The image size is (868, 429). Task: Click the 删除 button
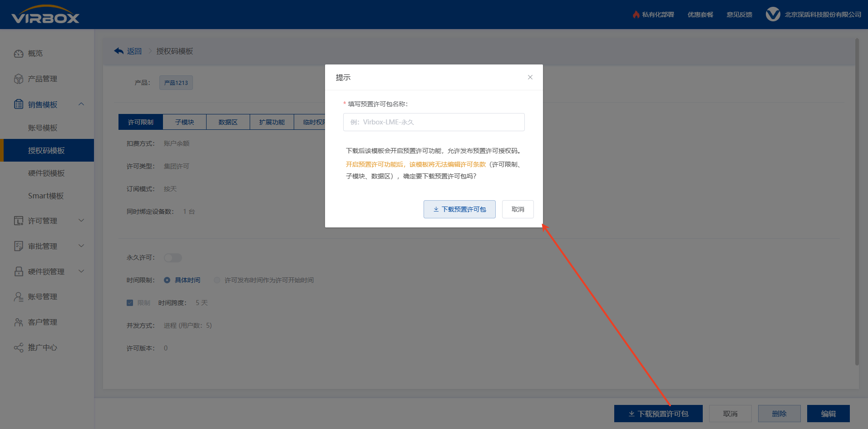click(x=779, y=414)
